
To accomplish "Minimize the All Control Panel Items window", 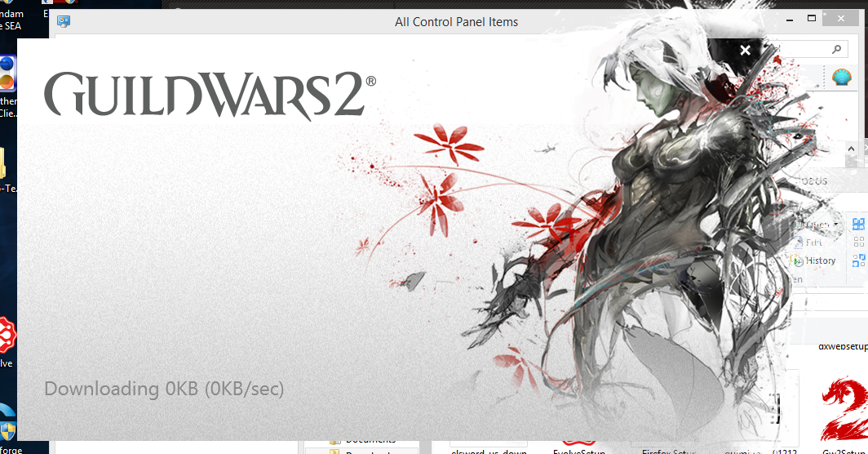I will pos(790,20).
